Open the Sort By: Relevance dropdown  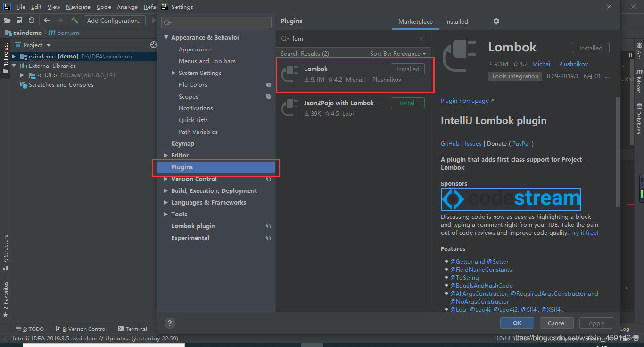tap(398, 54)
